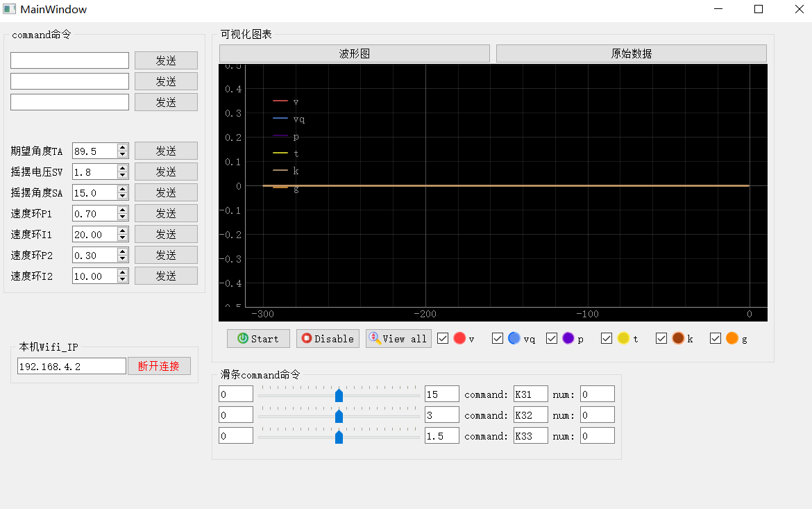Viewport: 812px width, 509px height.
Task: Click the num field in K33 row
Action: [598, 435]
